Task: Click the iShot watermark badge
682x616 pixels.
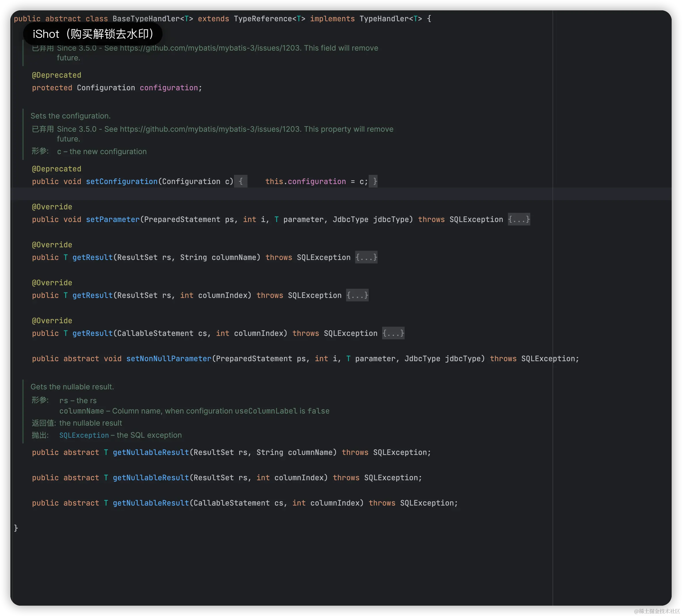Action: pos(93,34)
